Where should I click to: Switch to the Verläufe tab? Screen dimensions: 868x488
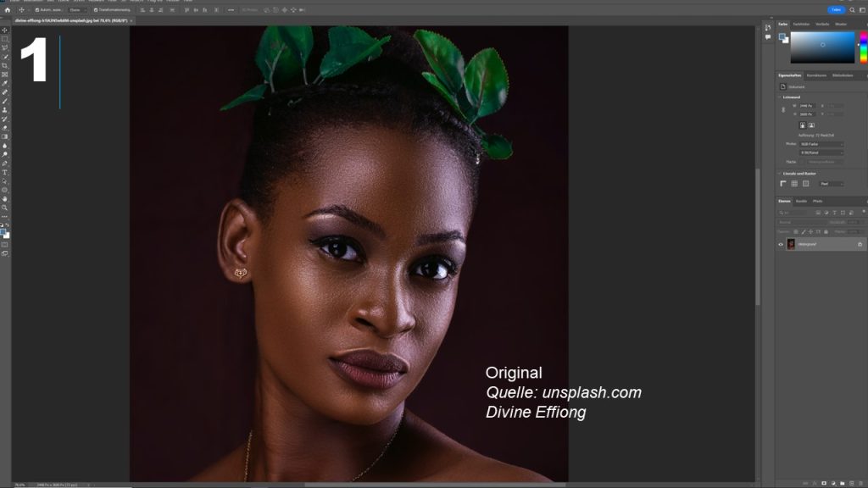[x=822, y=25]
